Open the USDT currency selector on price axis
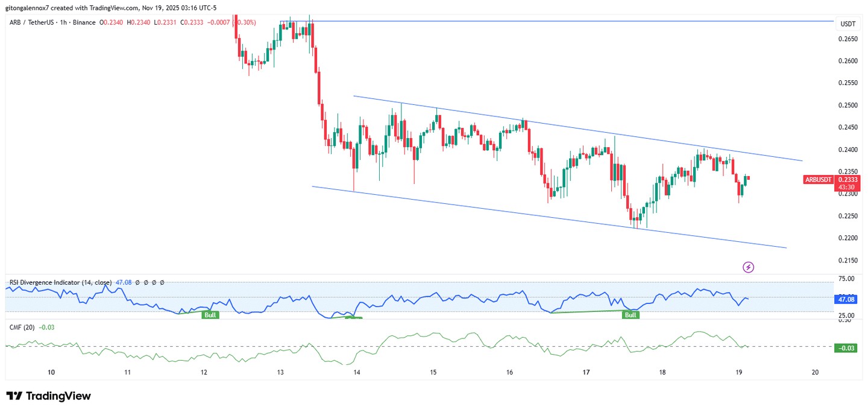The height and width of the screenshot is (412, 868). 848,24
